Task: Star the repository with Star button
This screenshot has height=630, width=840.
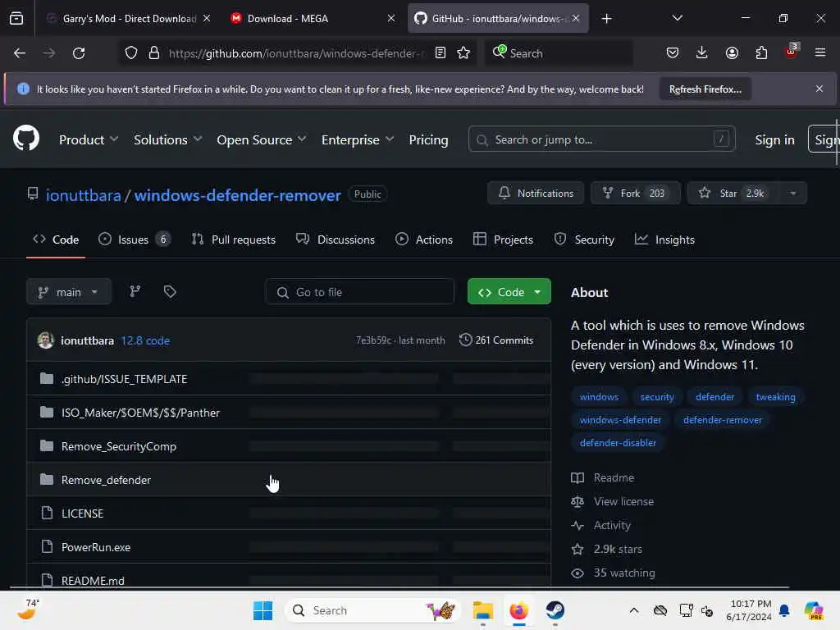Action: coord(733,193)
